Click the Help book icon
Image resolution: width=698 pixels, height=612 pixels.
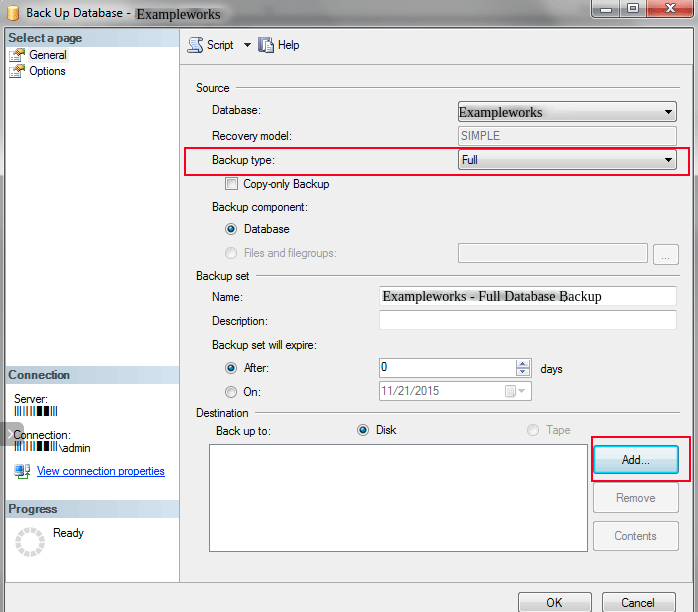pyautogui.click(x=266, y=45)
